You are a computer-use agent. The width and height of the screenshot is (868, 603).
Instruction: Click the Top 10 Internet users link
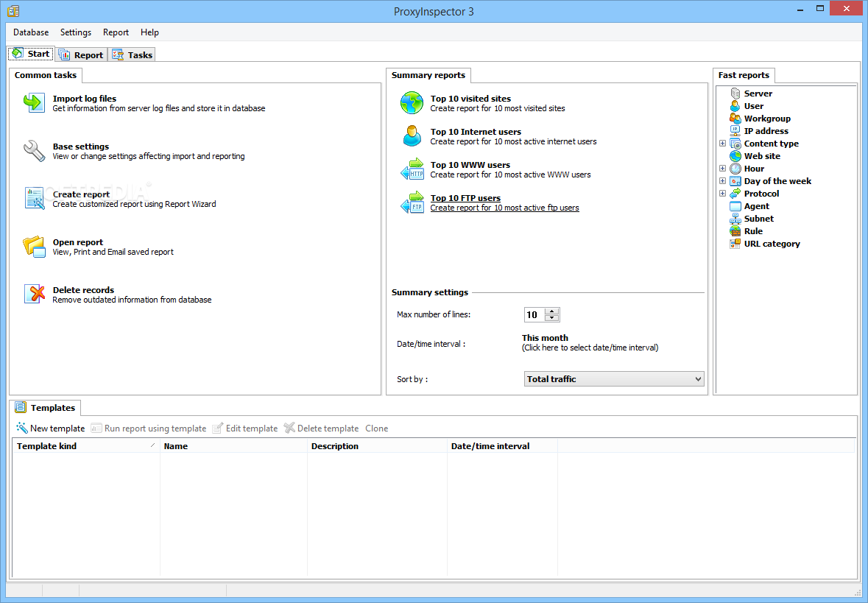coord(476,132)
